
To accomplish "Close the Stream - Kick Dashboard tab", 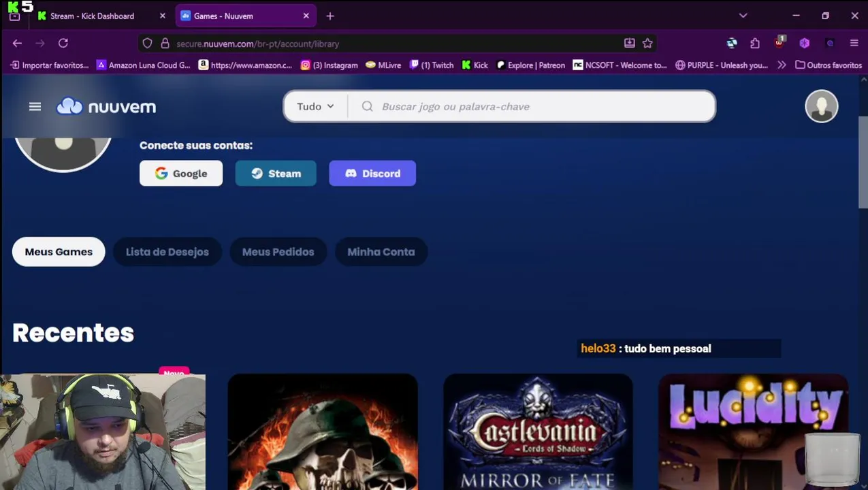I will [x=162, y=16].
